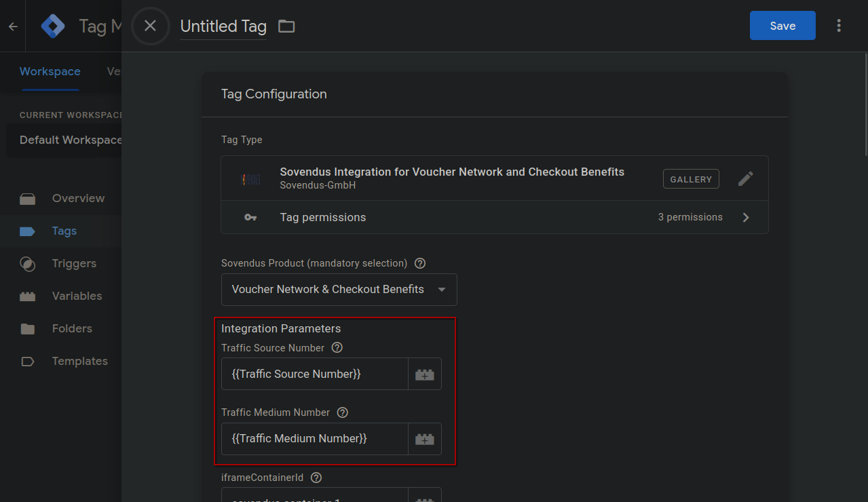Screen dimensions: 868x502
Task: Click the GALLERY badge
Action: coord(691,179)
